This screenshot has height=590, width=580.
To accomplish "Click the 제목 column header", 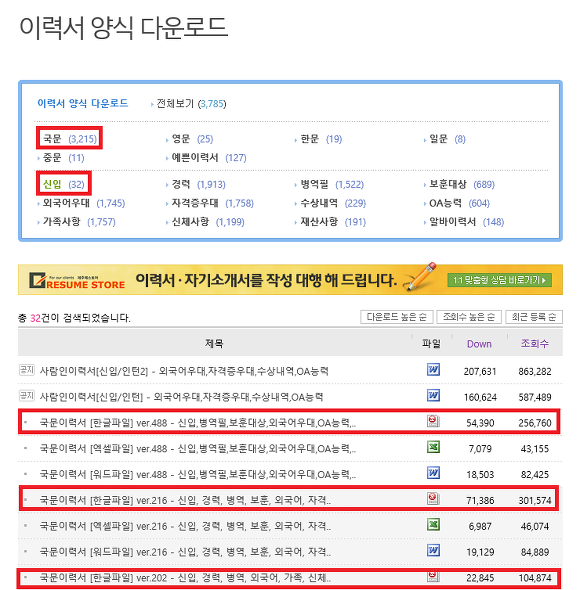I will pos(214,344).
